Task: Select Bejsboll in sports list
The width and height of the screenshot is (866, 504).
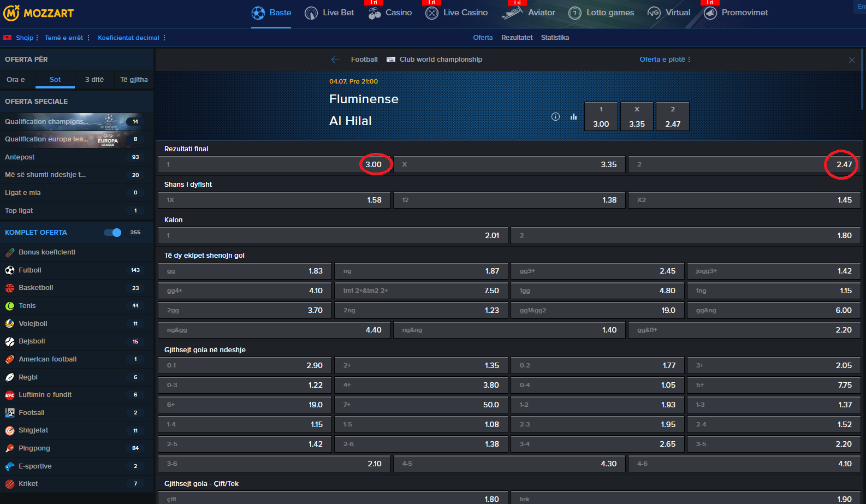Action: (76, 341)
